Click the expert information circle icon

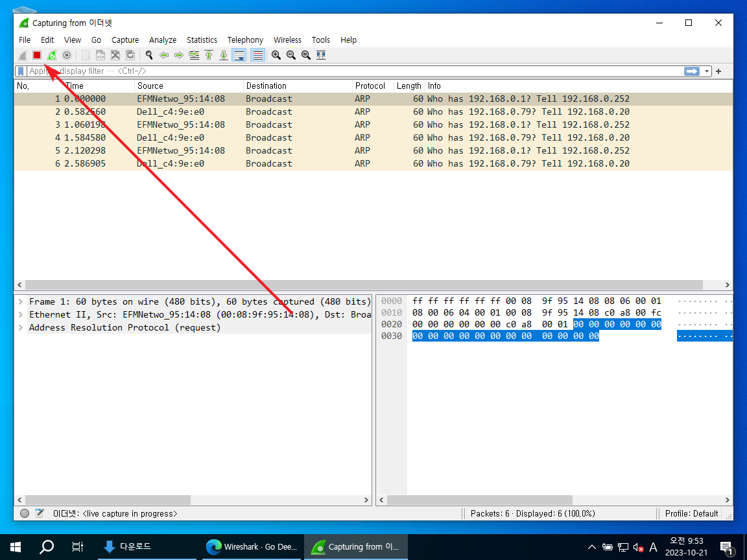25,513
